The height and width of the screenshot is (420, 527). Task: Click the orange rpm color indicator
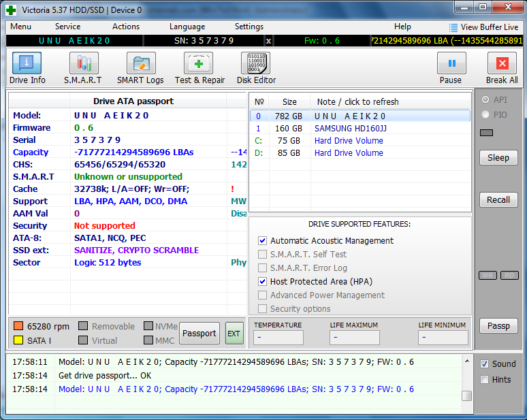point(18,327)
